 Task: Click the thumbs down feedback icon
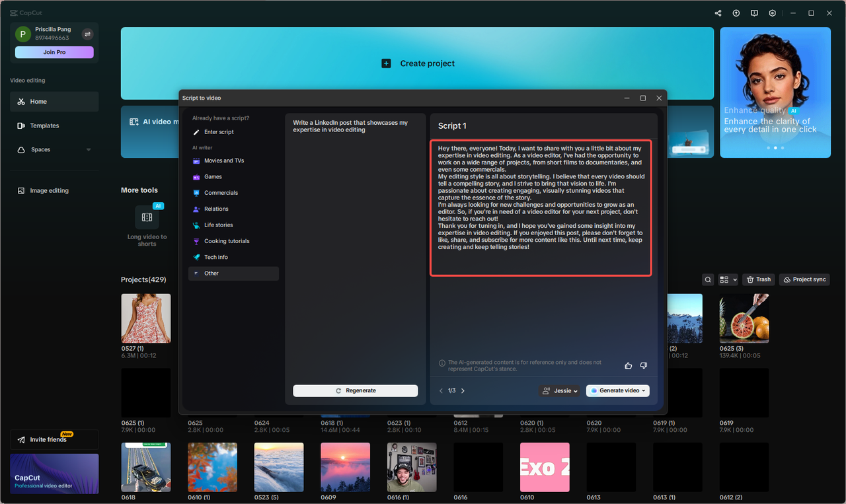tap(643, 365)
